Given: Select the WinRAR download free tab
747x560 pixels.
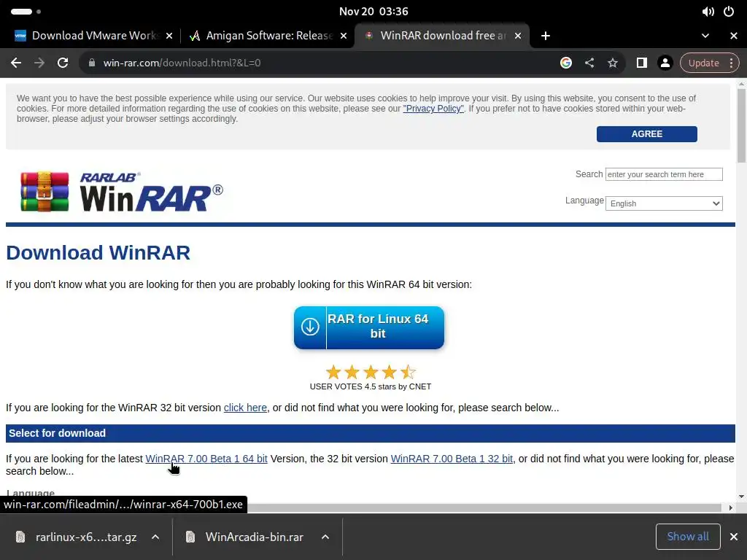Looking at the screenshot, I should (442, 36).
